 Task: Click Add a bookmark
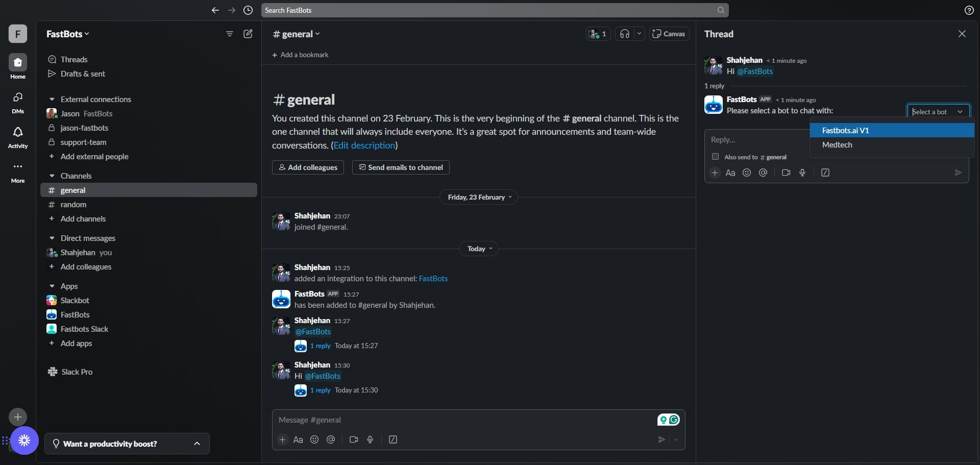pos(300,55)
